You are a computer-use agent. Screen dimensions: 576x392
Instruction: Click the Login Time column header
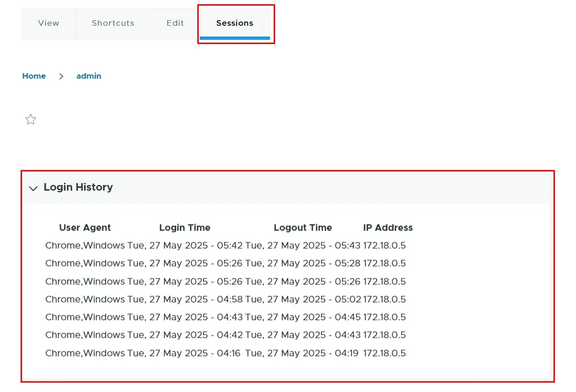185,228
